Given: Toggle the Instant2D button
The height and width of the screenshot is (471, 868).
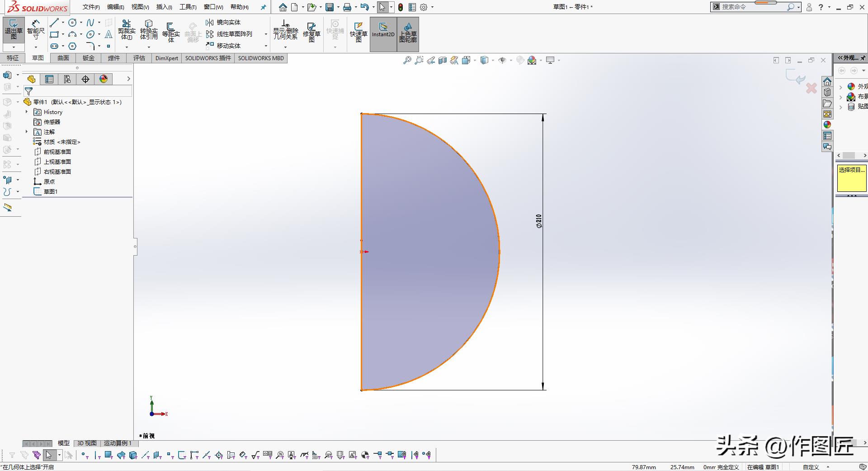Looking at the screenshot, I should [383, 30].
